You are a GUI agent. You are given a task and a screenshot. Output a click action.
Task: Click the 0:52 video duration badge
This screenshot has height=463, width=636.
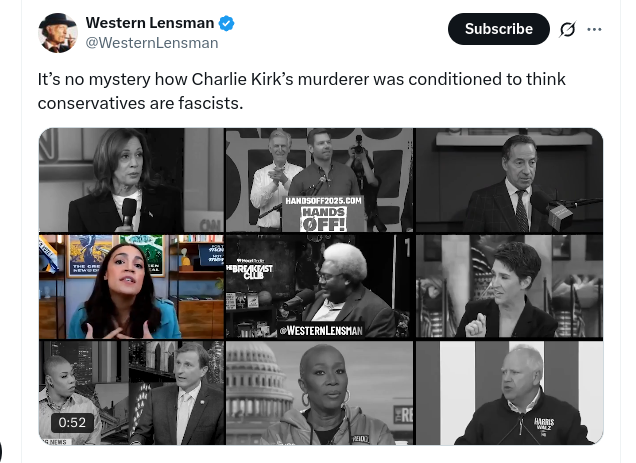pyautogui.click(x=72, y=422)
